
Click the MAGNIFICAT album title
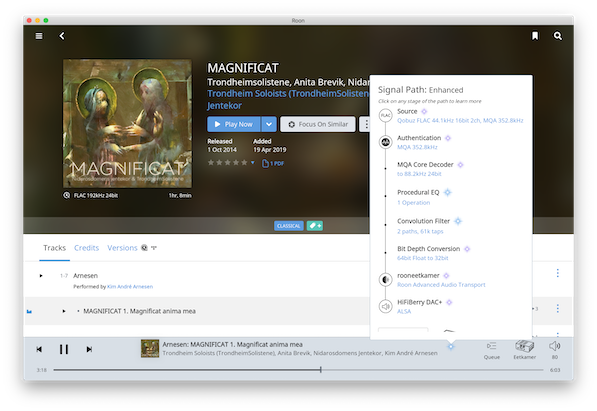(243, 68)
